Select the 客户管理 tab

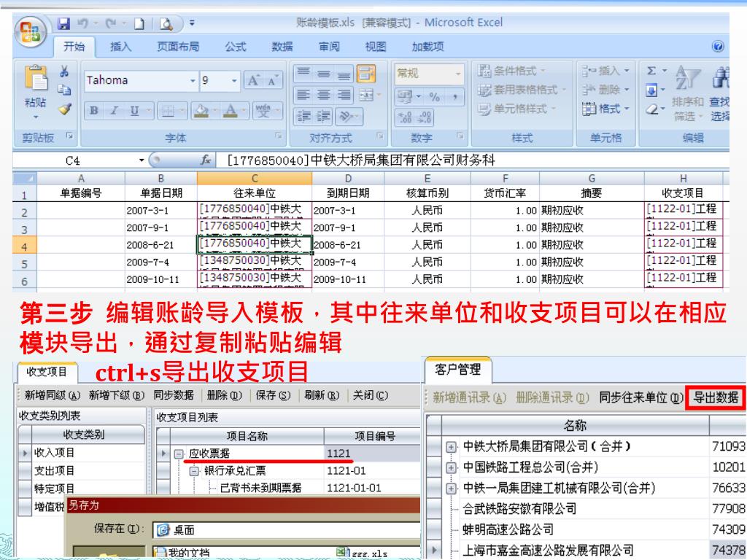pos(457,370)
